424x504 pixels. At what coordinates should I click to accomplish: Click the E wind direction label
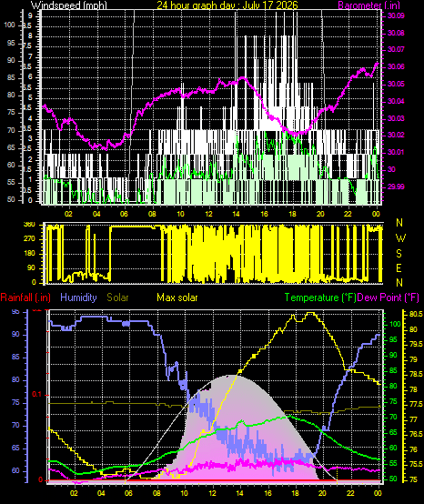(399, 268)
